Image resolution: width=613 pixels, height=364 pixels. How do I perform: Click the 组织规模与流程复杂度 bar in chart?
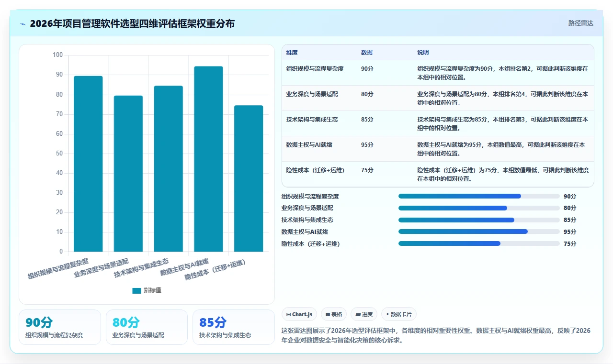88,164
